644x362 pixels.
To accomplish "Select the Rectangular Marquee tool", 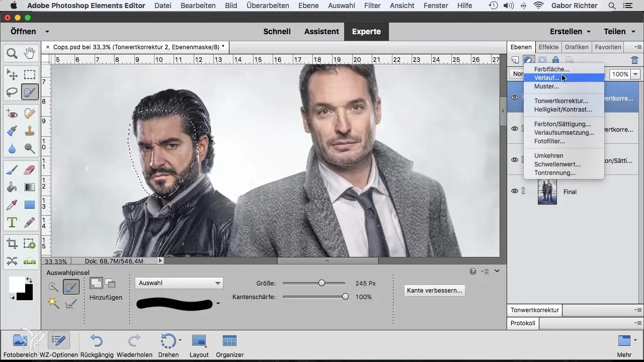I will (30, 75).
